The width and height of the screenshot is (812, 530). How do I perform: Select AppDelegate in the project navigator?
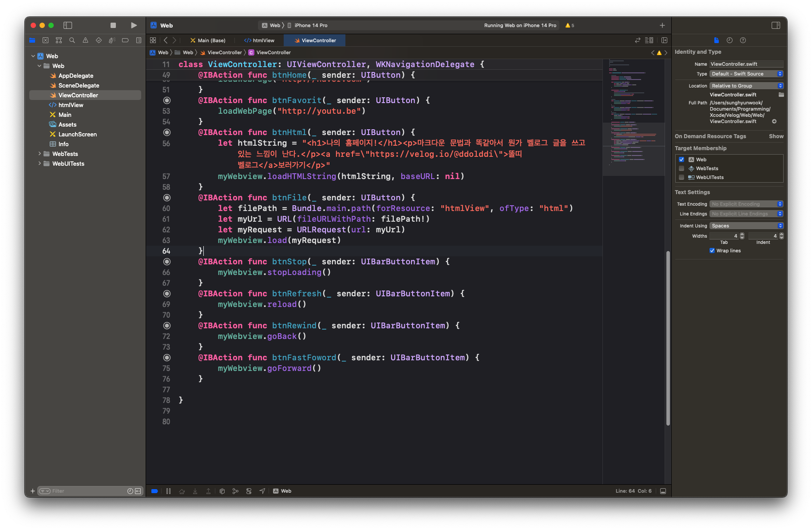point(76,76)
